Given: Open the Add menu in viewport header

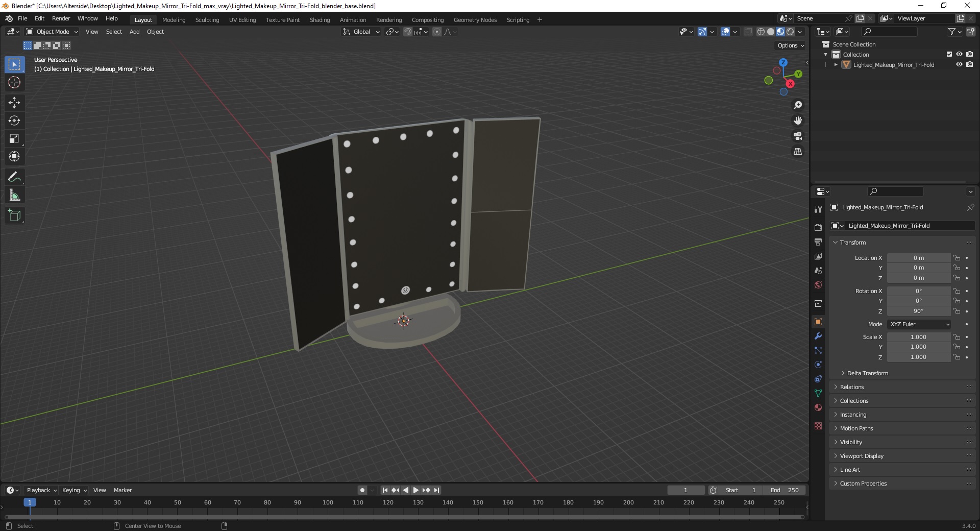Looking at the screenshot, I should 134,32.
